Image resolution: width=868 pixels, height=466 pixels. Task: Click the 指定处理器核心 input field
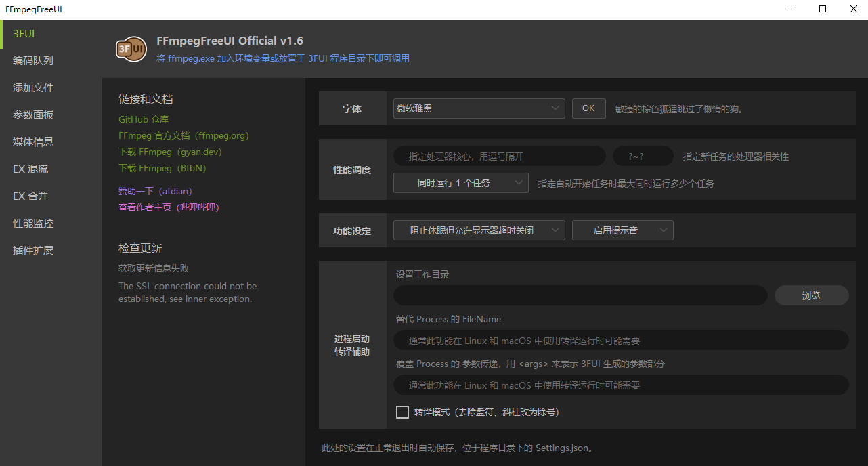point(499,156)
